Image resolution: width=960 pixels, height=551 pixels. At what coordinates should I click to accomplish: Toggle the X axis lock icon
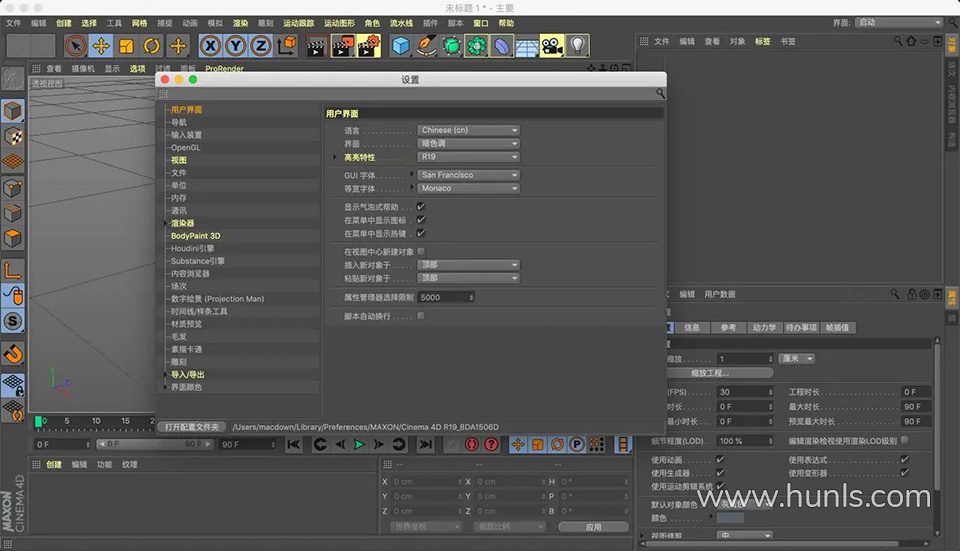click(x=210, y=45)
